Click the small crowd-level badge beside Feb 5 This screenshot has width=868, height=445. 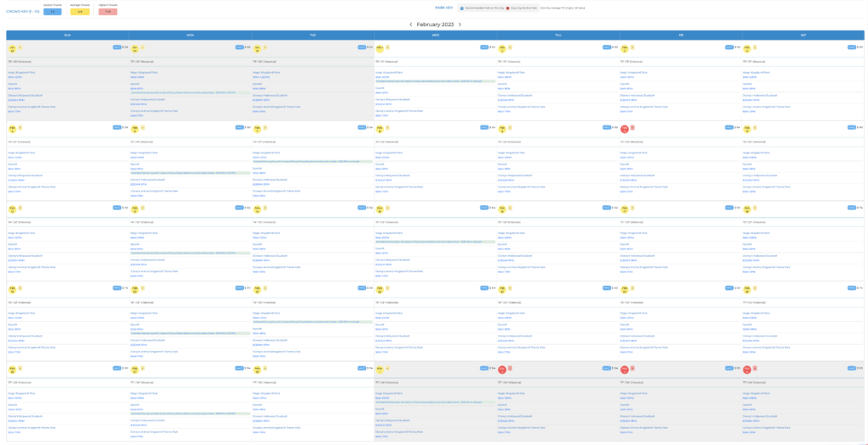point(21,128)
